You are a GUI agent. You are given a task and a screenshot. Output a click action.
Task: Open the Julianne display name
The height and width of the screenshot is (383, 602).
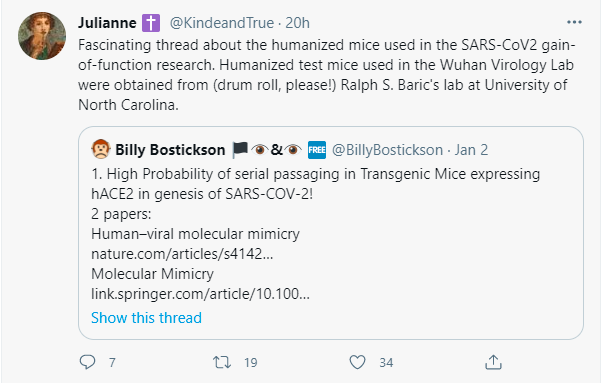107,23
